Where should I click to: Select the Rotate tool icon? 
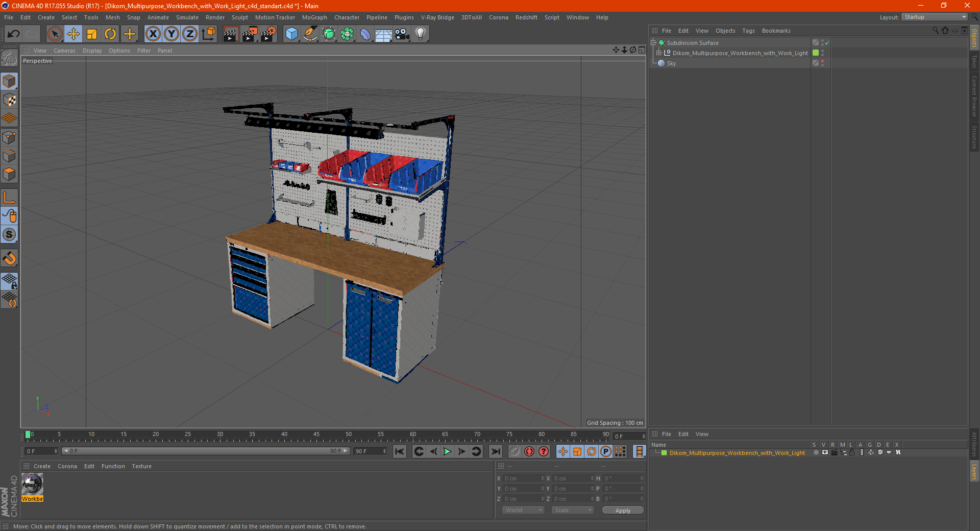110,34
